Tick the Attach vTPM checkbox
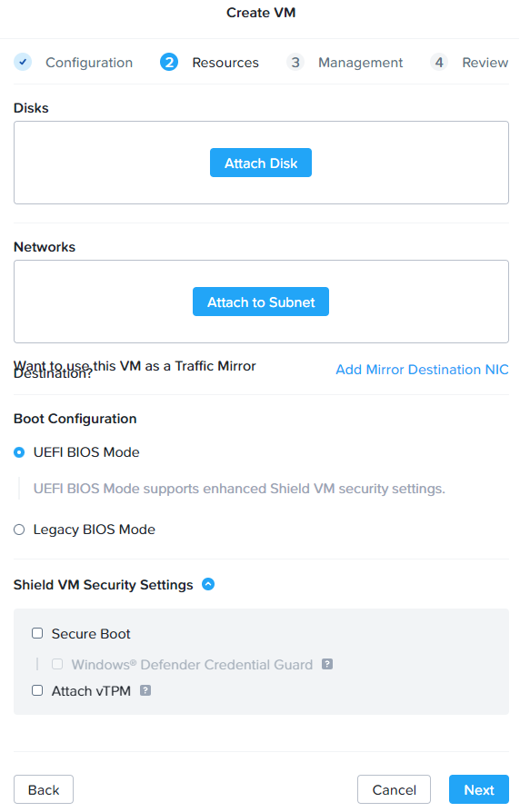Screen dimensions: 520x812 (37, 690)
